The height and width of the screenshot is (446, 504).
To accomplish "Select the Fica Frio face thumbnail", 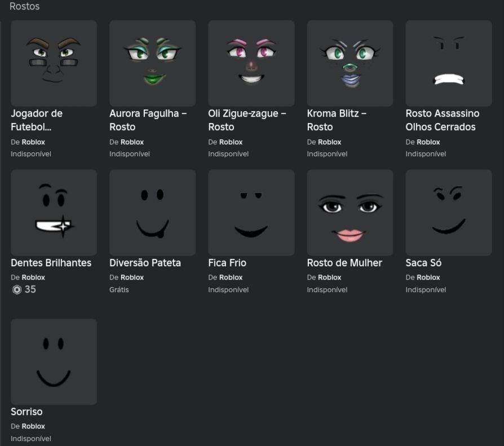I will 251,213.
